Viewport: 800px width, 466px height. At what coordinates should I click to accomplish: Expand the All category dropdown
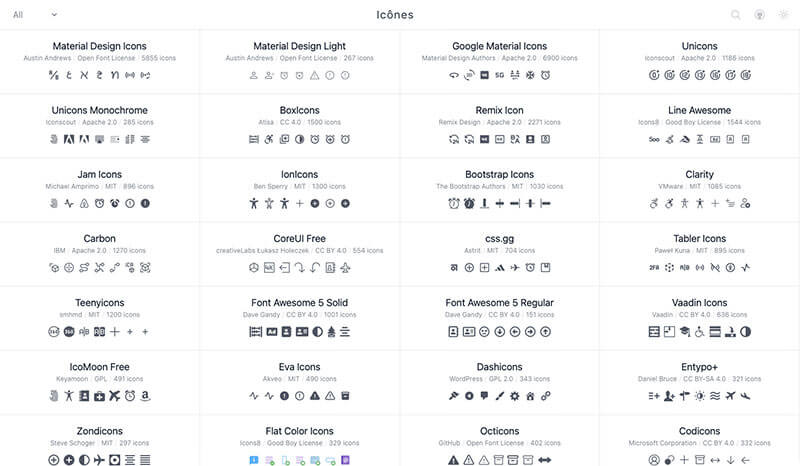click(x=35, y=15)
